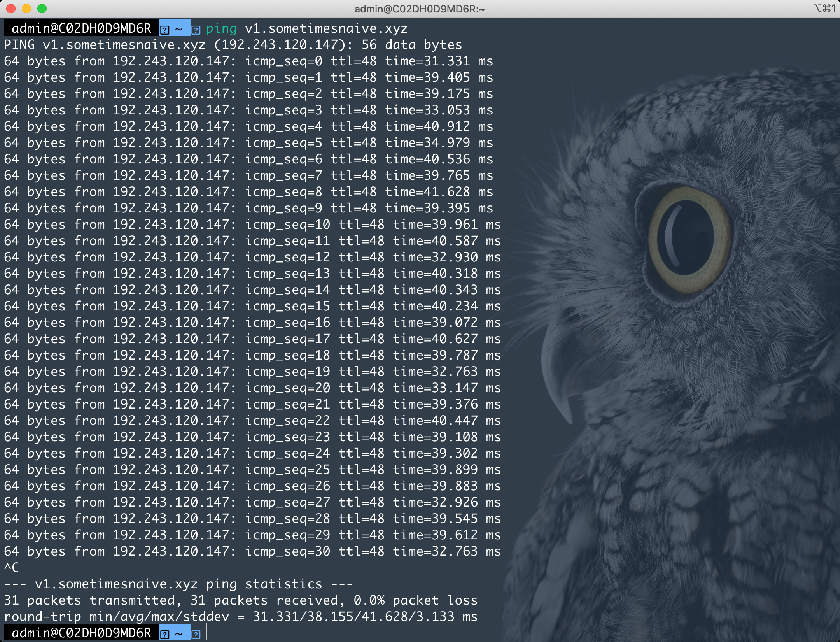Click the round-trip min/avg/max/stddev line
The width and height of the screenshot is (840, 642).
[241, 617]
